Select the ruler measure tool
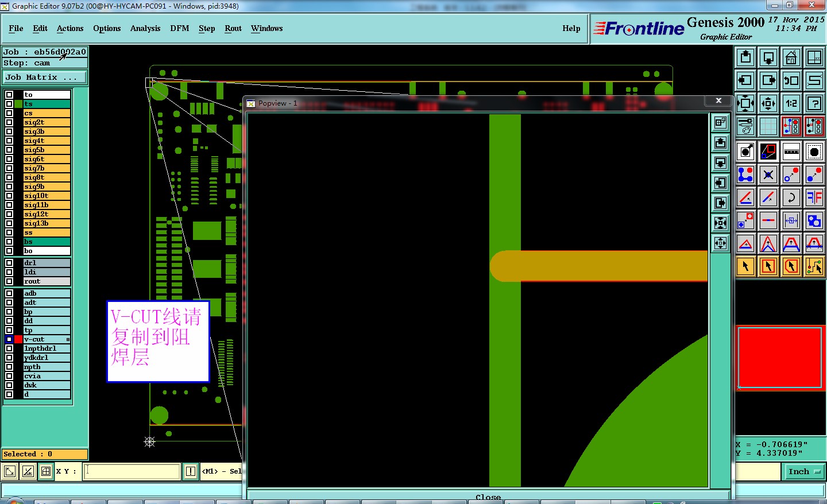The image size is (827, 504). [x=791, y=152]
